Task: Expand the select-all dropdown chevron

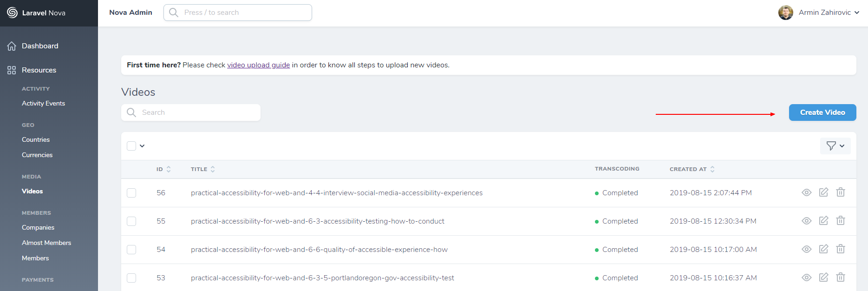Action: pyautogui.click(x=142, y=146)
